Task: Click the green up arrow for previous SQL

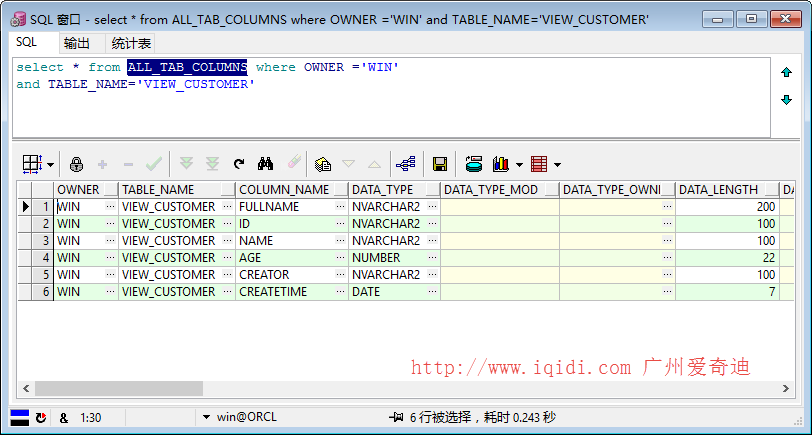Action: [x=786, y=72]
